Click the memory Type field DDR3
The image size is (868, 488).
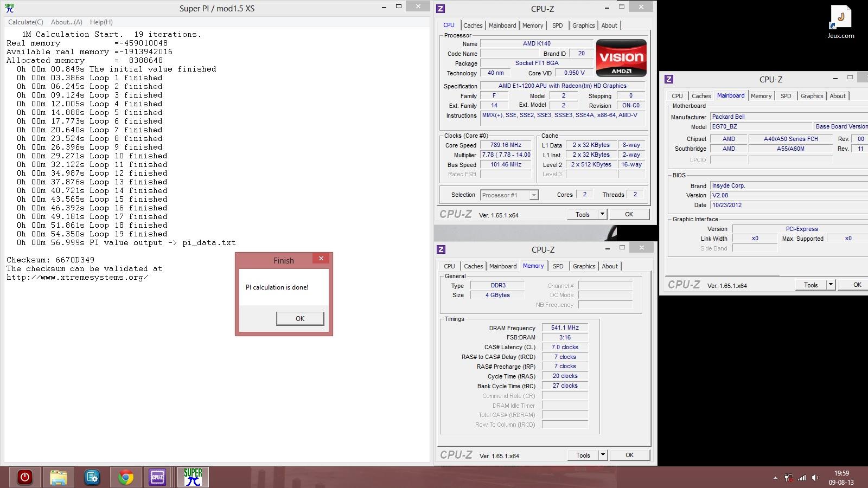498,285
